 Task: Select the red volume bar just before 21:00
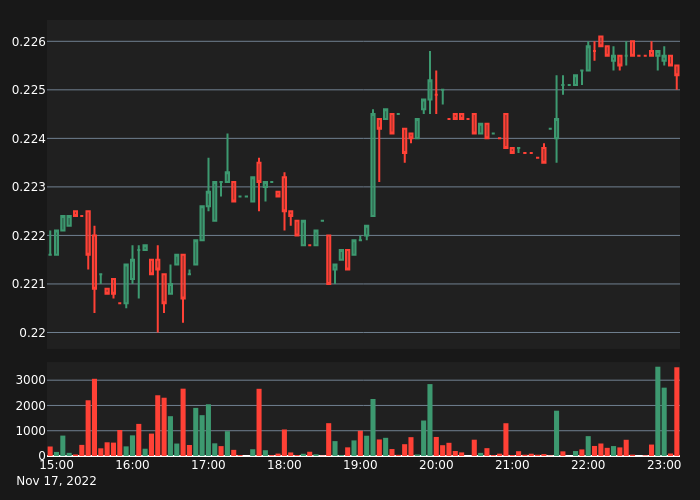pos(506,439)
